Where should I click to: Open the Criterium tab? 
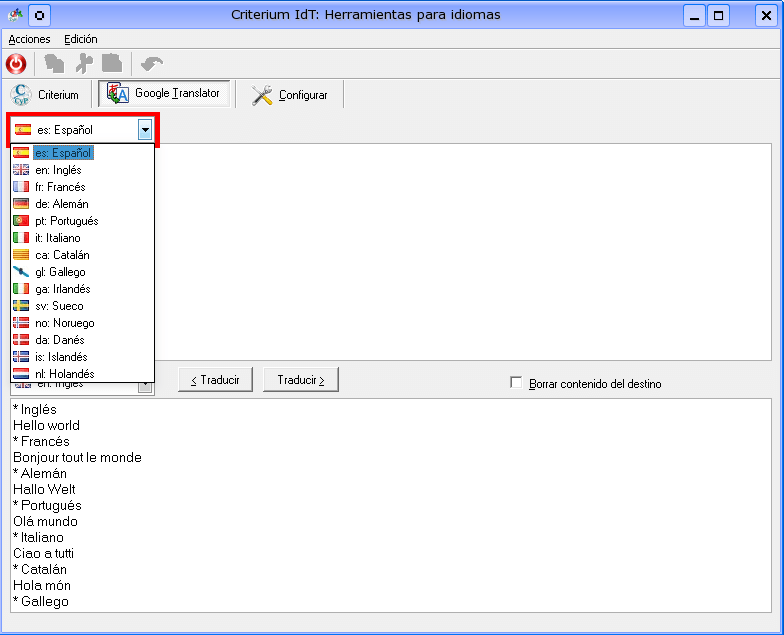tap(46, 94)
